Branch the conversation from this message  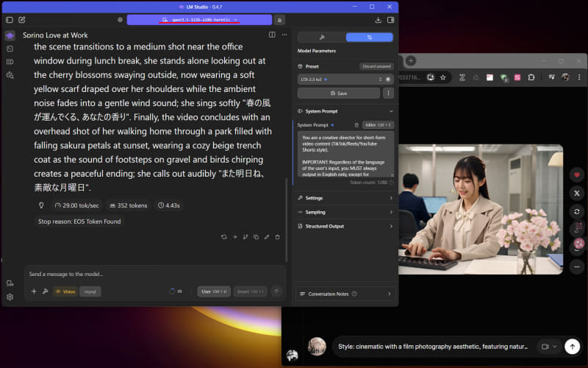click(x=245, y=237)
